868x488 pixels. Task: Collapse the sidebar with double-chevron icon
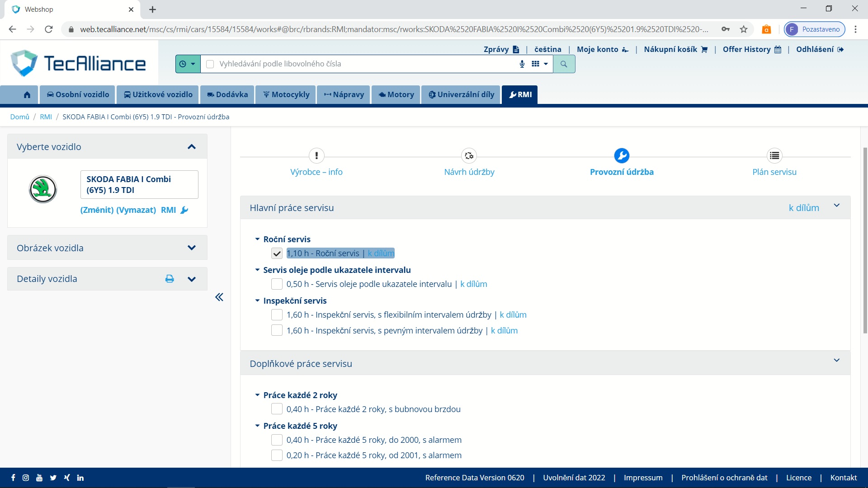click(x=219, y=297)
